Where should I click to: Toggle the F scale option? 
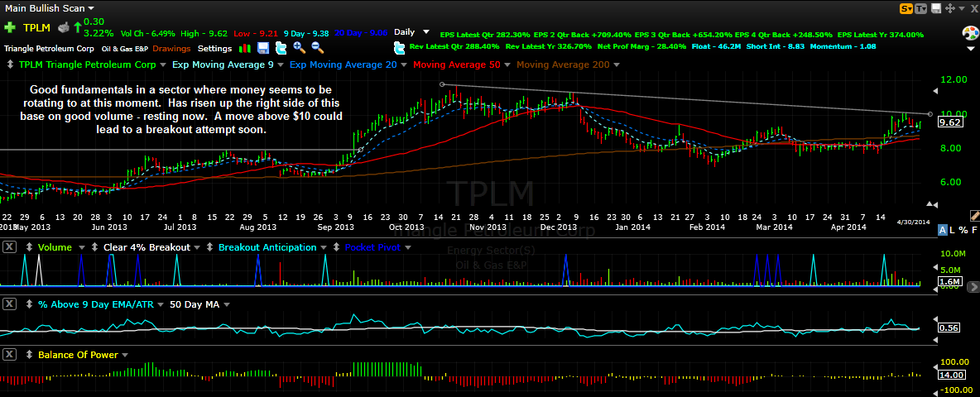pos(973,231)
